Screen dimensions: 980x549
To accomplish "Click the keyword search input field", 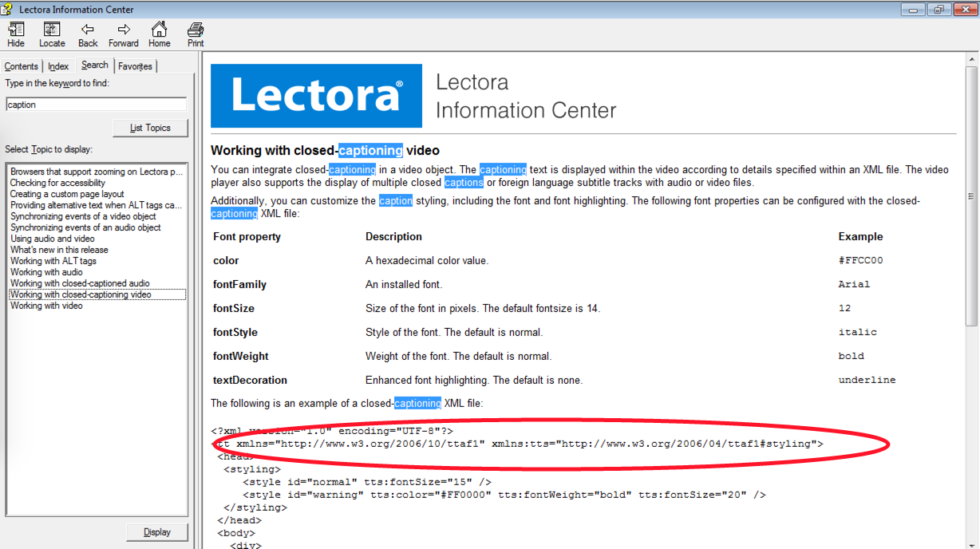I will (96, 105).
